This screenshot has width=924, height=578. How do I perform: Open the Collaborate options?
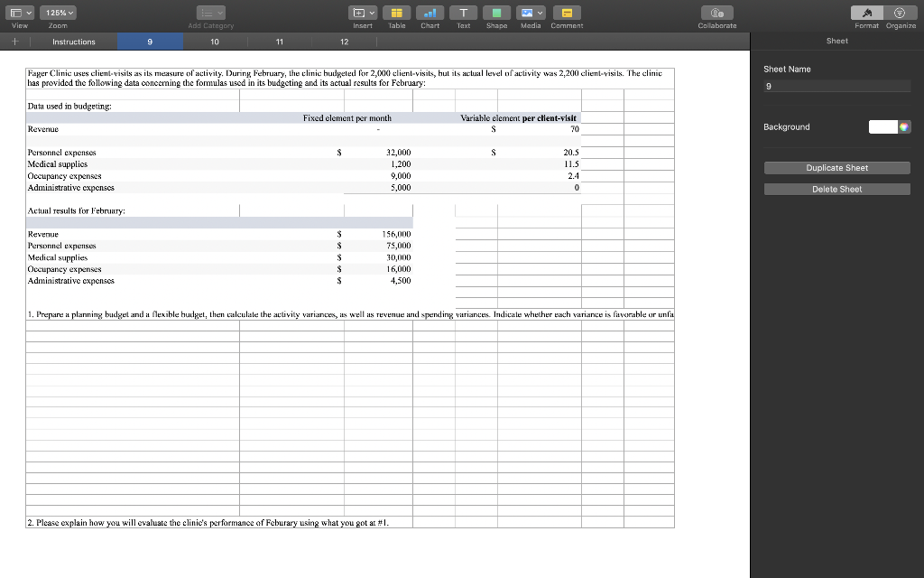(x=716, y=14)
